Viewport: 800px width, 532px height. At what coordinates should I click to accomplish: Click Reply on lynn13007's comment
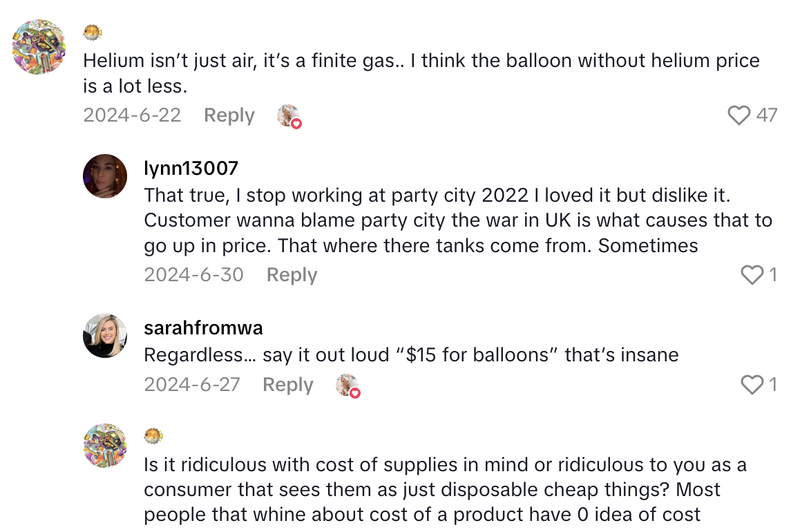point(291,275)
